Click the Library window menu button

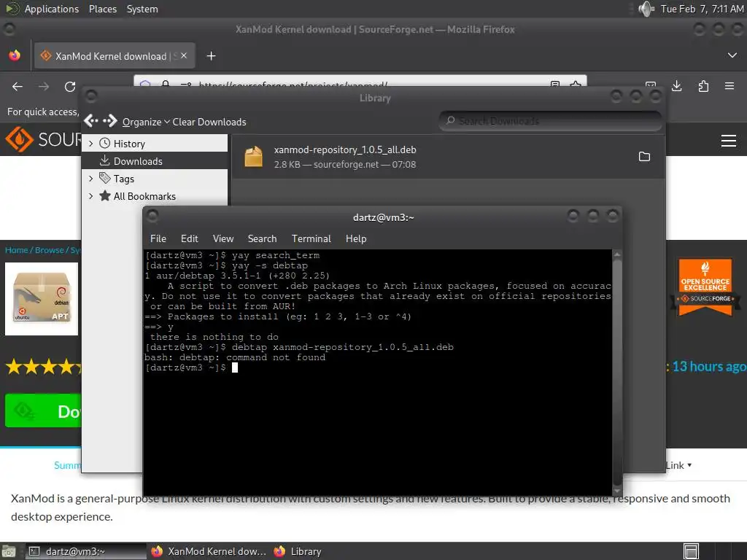coord(91,97)
